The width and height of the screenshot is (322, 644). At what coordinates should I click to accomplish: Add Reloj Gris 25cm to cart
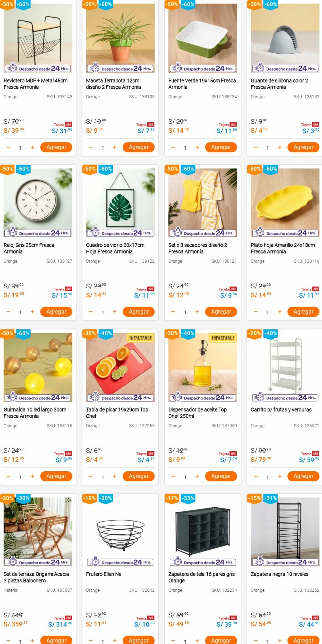(x=56, y=312)
